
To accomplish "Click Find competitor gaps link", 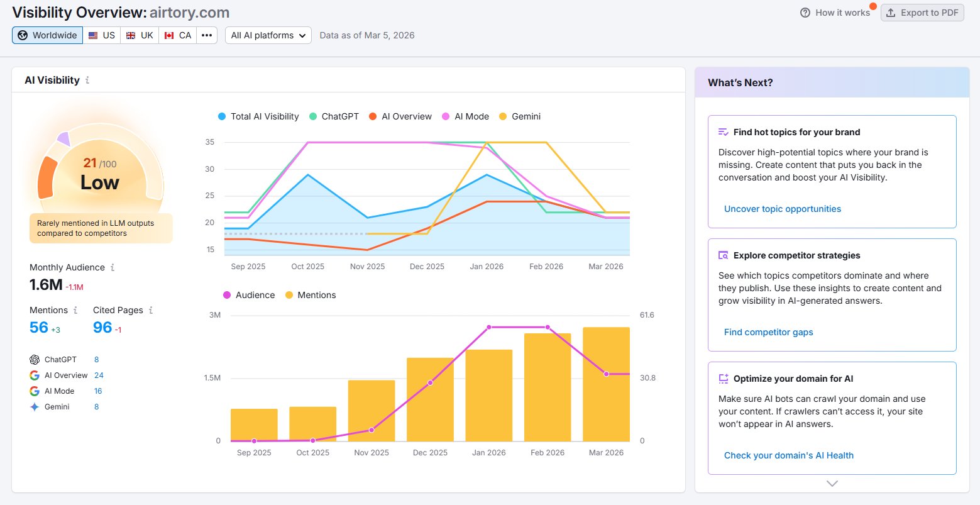I will (768, 332).
